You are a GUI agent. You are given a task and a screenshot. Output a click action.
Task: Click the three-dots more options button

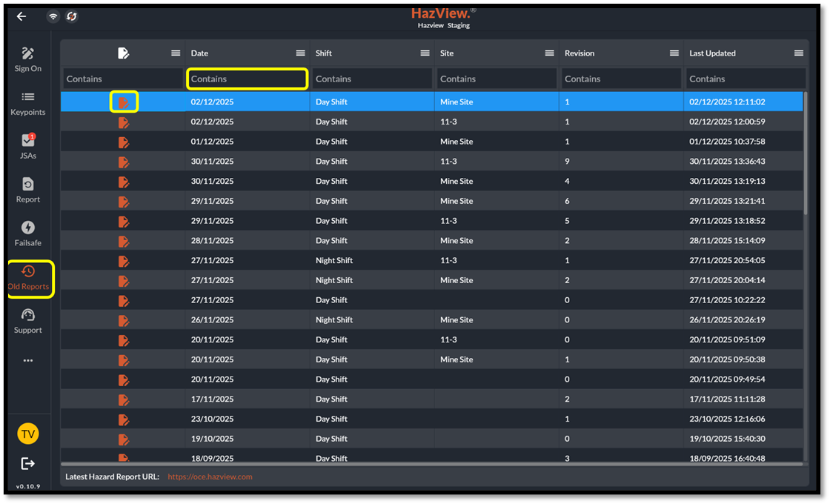click(x=28, y=361)
